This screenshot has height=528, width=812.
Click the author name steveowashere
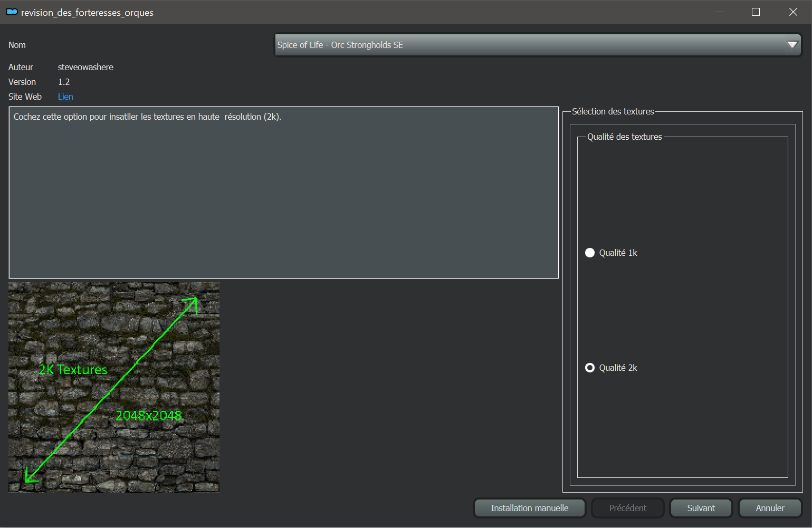(85, 67)
